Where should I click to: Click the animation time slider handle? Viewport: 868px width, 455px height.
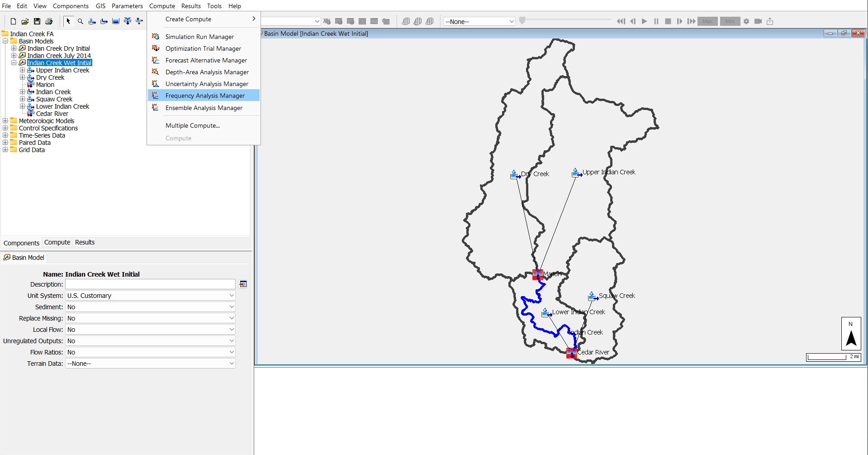pyautogui.click(x=522, y=20)
